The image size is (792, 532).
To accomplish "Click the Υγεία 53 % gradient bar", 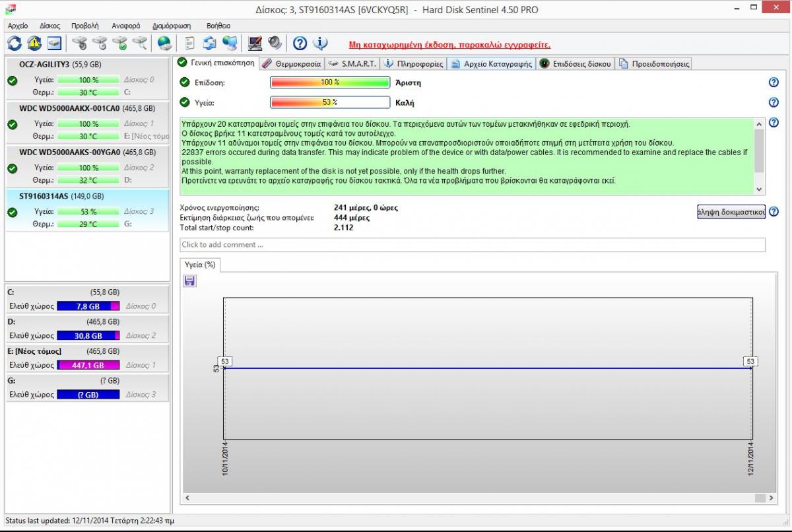I will pos(330,102).
